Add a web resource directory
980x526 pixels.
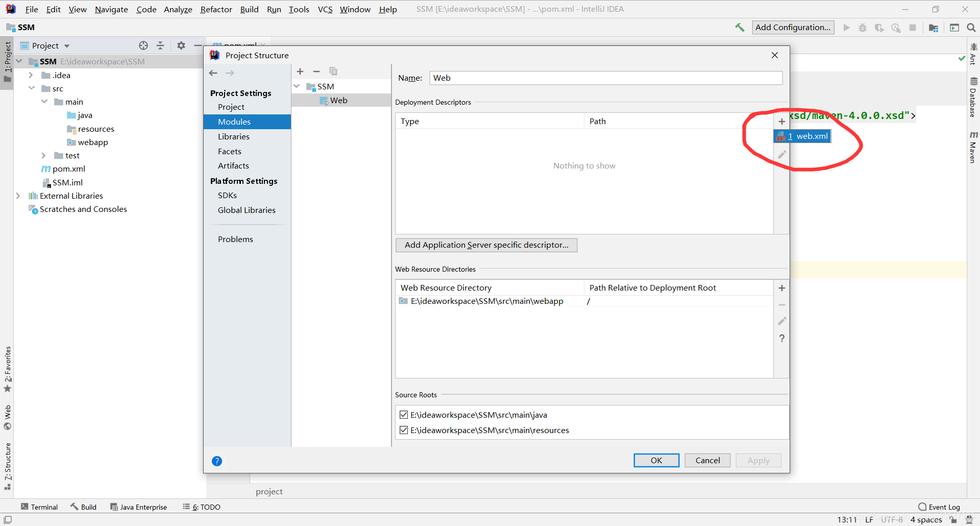(781, 288)
